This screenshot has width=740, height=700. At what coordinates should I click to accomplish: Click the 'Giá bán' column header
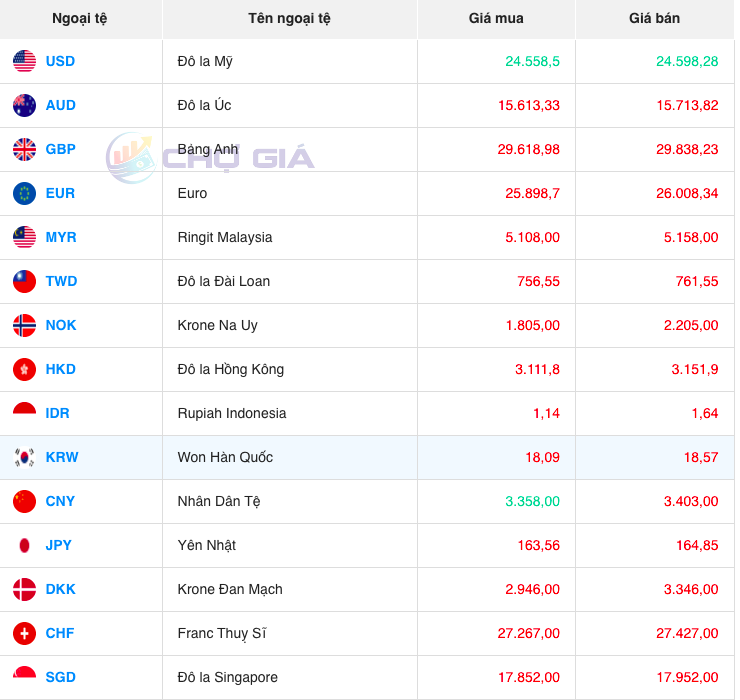(x=654, y=18)
